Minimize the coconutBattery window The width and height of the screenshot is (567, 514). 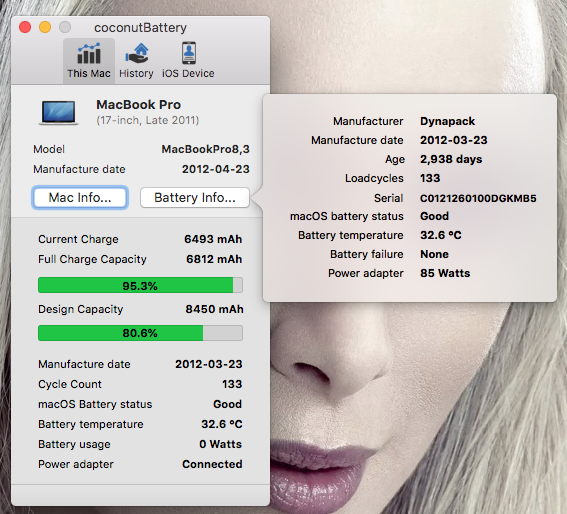click(x=45, y=27)
